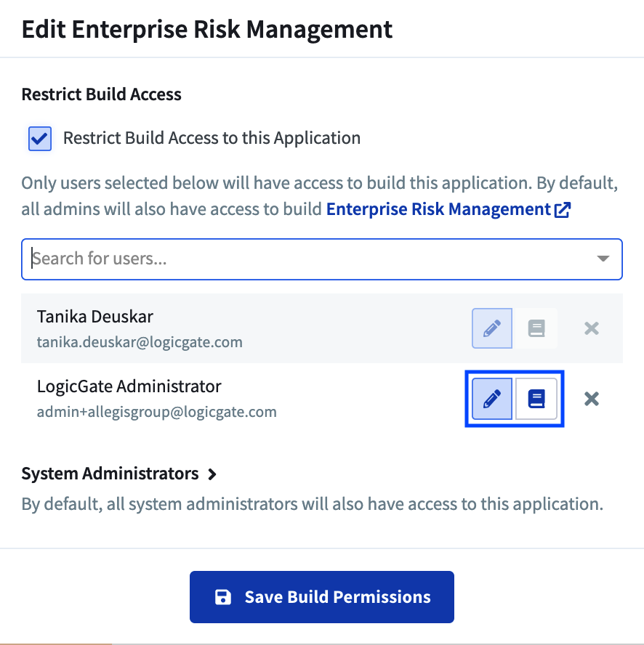Click Save Build Permissions button
Viewport: 644px width, 645px height.
pyautogui.click(x=321, y=597)
